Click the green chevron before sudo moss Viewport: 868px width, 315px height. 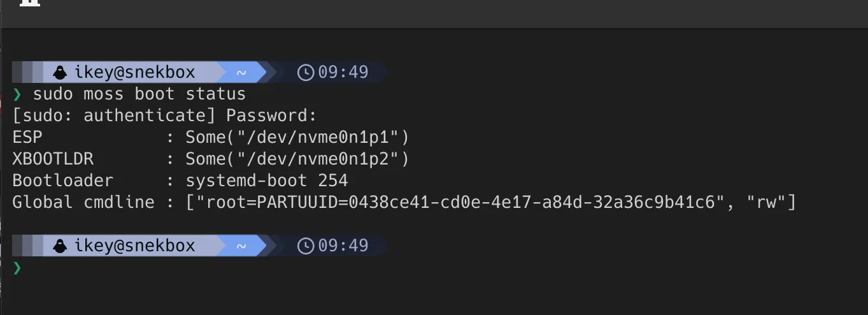[x=17, y=94]
